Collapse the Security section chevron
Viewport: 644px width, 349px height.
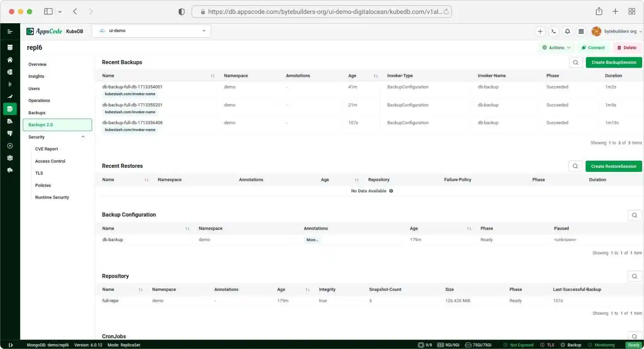coord(83,137)
